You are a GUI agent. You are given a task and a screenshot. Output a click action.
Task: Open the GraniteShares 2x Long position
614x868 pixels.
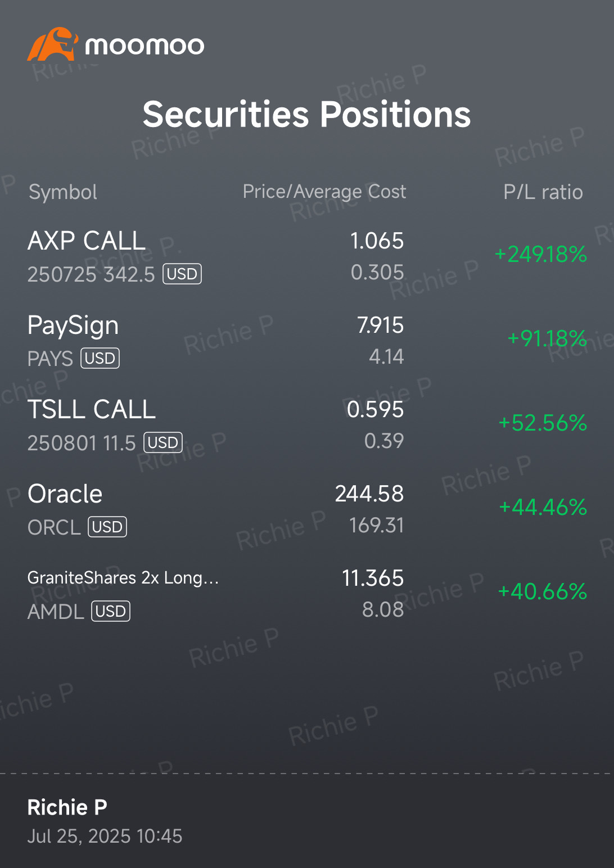coord(307,594)
